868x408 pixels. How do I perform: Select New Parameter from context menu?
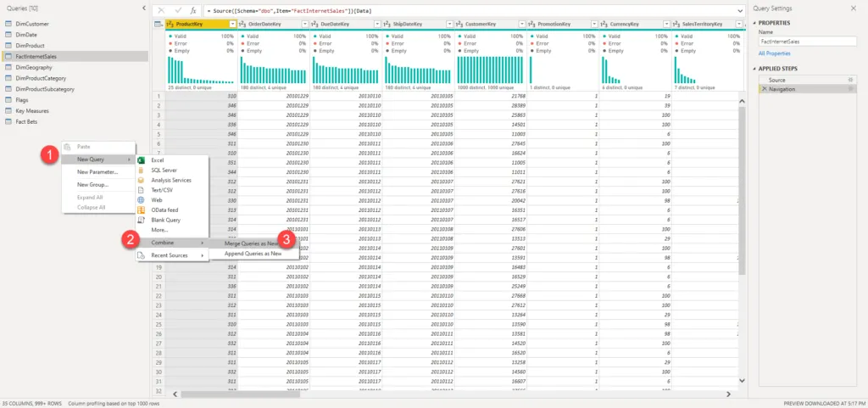pyautogui.click(x=97, y=171)
